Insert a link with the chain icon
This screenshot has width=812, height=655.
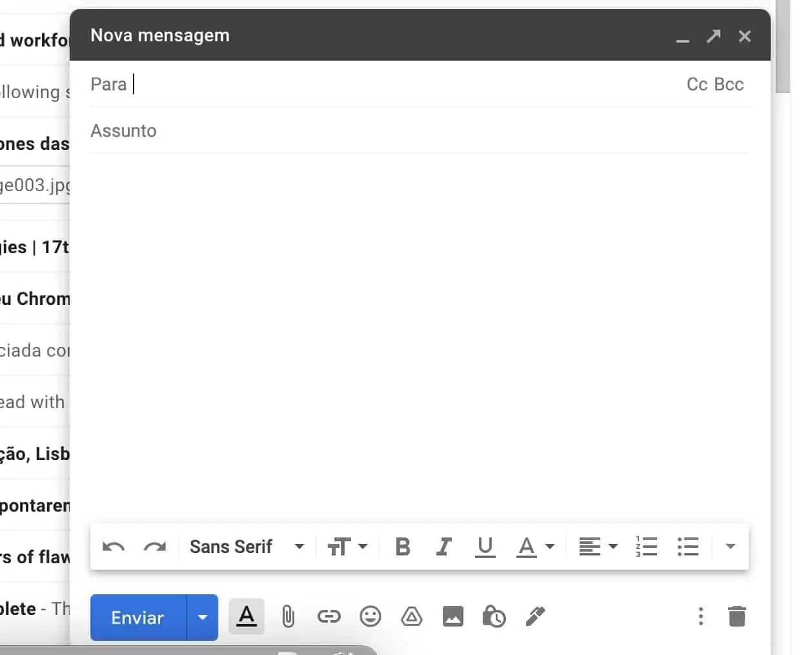click(x=329, y=617)
